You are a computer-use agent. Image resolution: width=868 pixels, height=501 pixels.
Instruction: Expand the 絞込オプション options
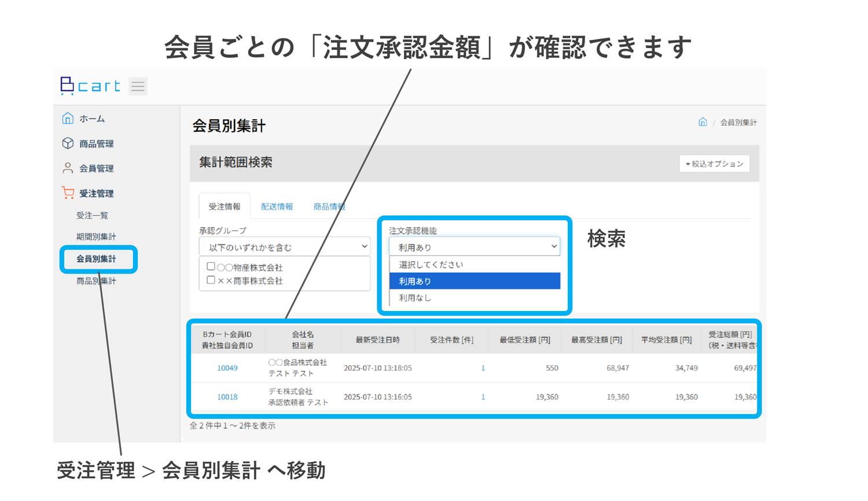714,164
